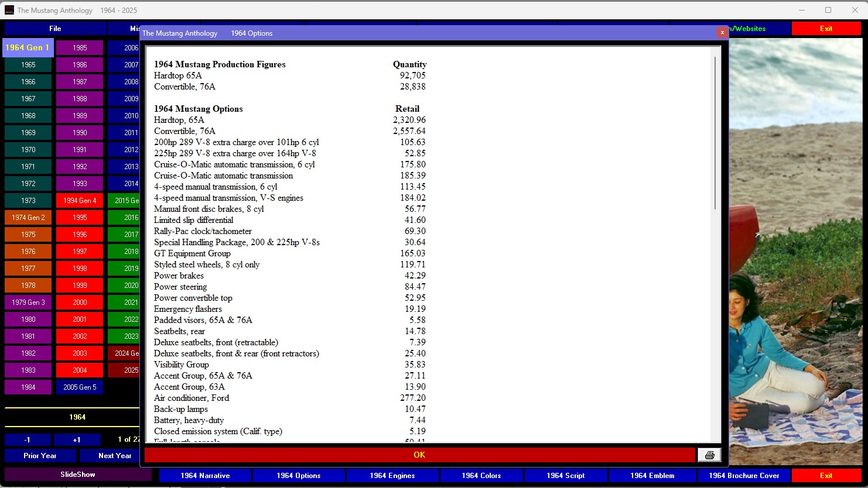
Task: Click the Emergency flashers row
Action: coord(290,309)
